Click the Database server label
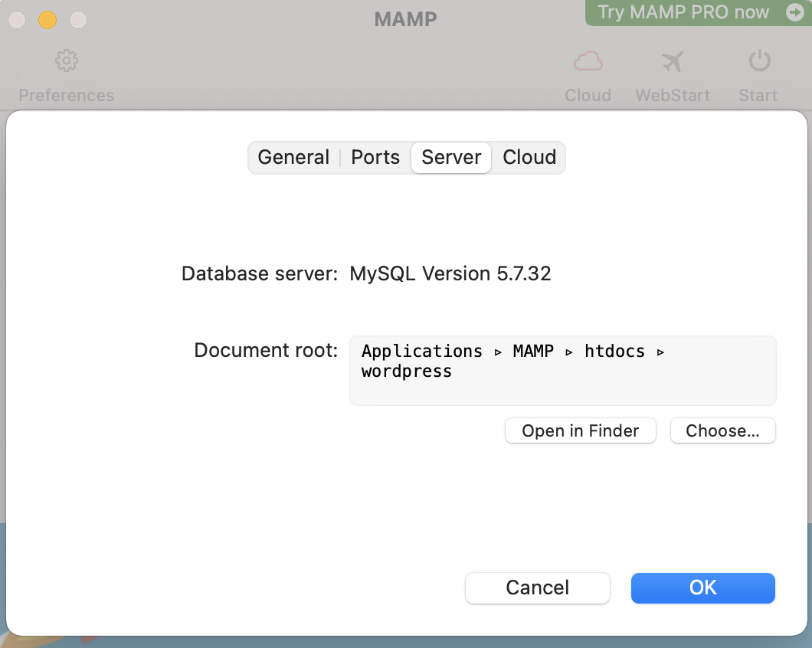Viewport: 812px width, 648px height. click(260, 273)
